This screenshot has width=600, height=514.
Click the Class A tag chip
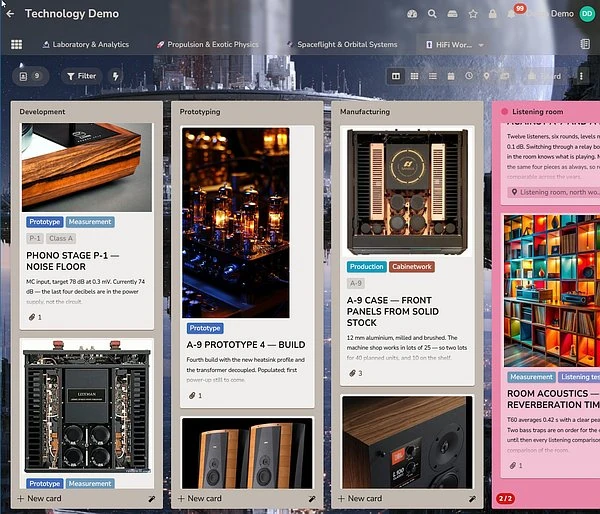(x=61, y=238)
